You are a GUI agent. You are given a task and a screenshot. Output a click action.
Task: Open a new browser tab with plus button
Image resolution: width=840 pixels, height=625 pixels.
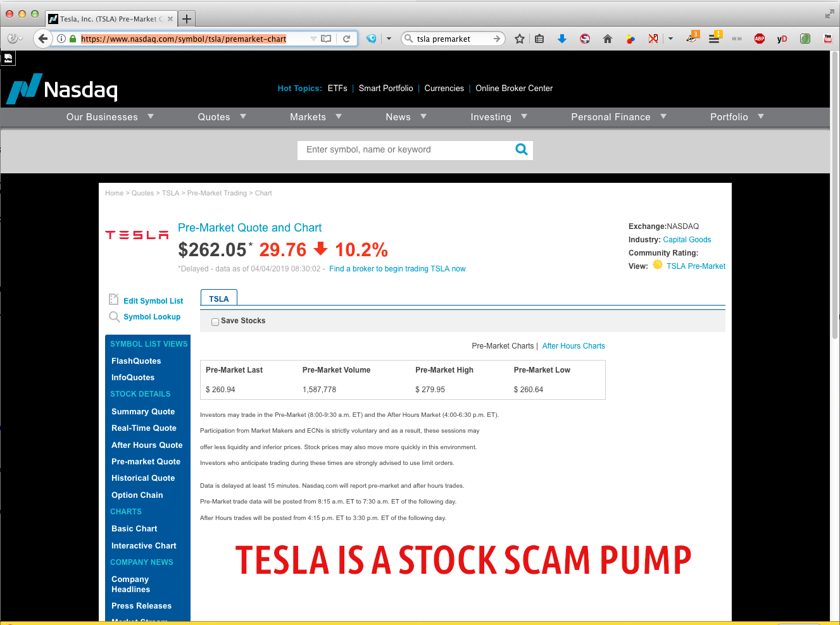[187, 19]
